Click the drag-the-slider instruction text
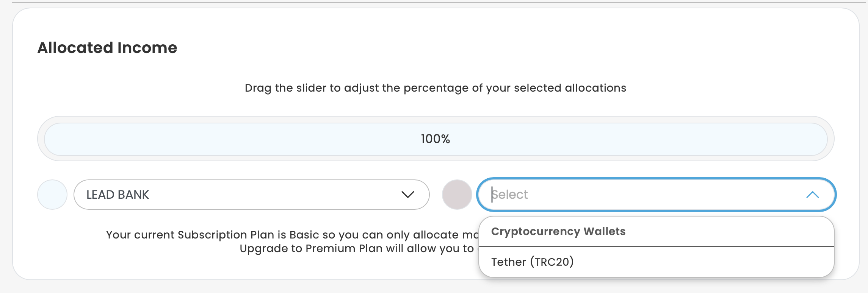 (x=435, y=88)
